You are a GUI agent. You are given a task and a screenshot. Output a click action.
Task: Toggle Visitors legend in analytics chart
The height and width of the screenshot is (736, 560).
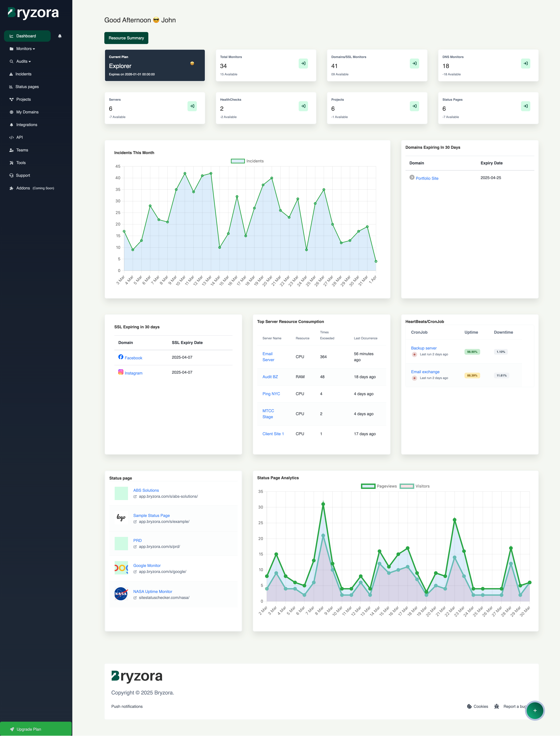tap(415, 486)
